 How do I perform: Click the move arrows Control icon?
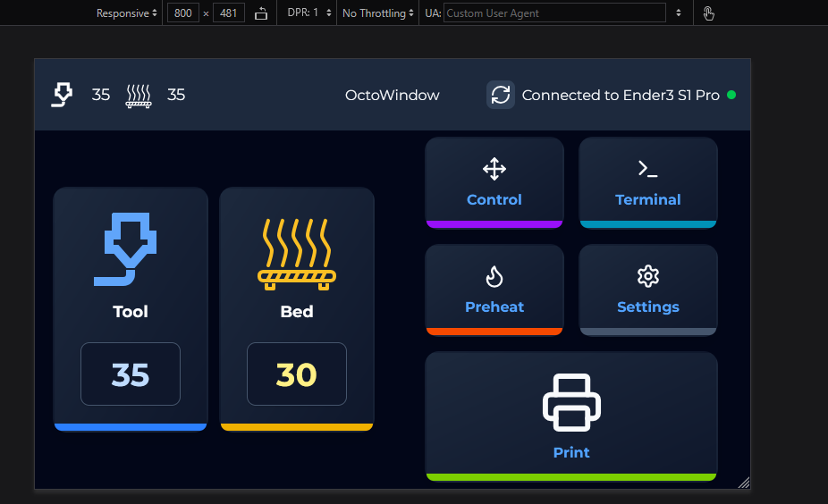coord(494,169)
